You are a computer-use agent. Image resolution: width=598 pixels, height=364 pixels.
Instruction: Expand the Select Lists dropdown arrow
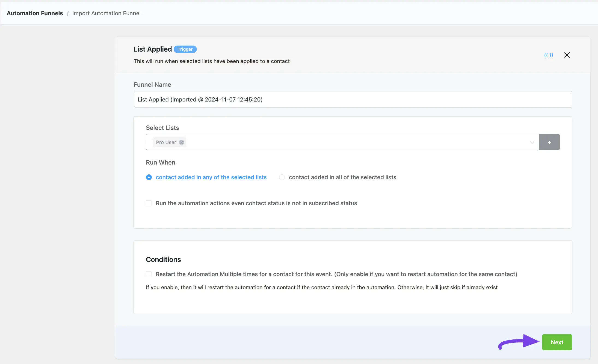coord(532,142)
